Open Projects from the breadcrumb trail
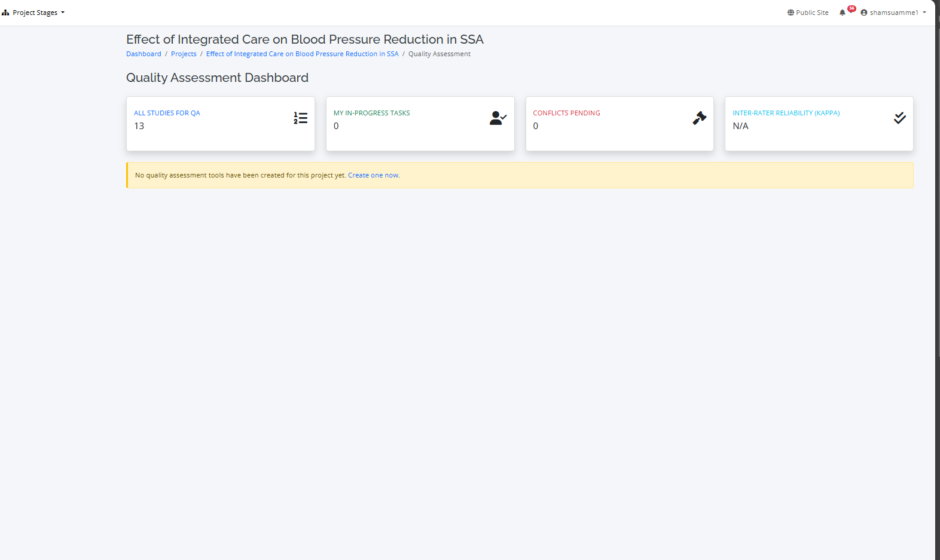 click(184, 54)
